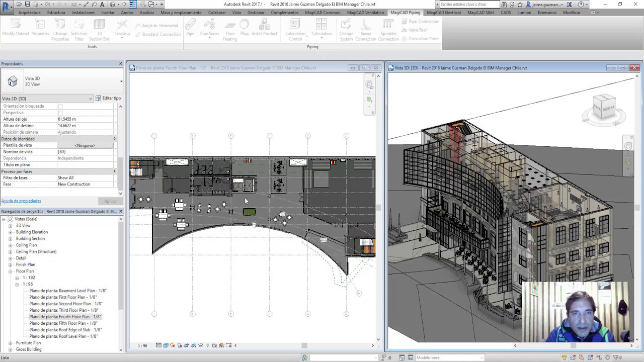The image size is (644, 362).
Task: Open the Ayuda de propiedades link
Action: (21, 201)
